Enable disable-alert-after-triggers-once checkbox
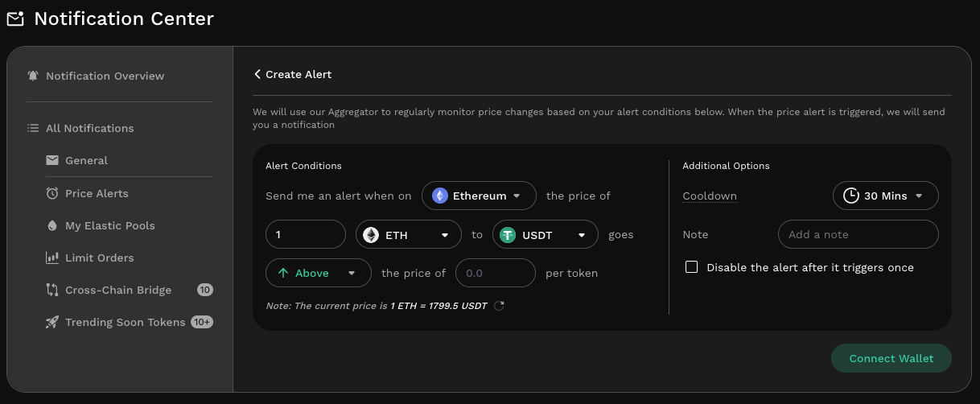The width and height of the screenshot is (980, 404). pos(691,267)
